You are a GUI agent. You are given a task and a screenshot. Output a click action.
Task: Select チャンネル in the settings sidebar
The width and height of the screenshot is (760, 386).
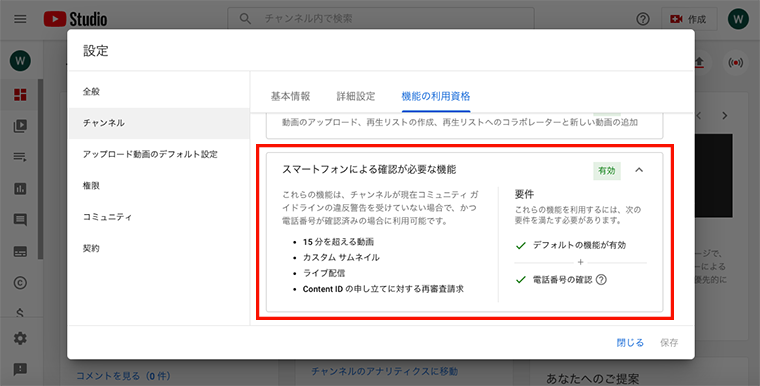coord(159,123)
